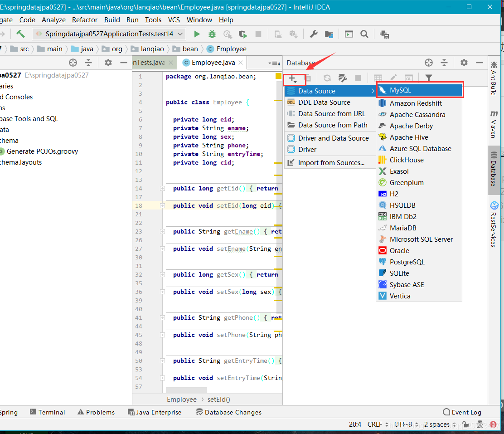Select Import from Sources...
The height and width of the screenshot is (434, 504).
pos(330,162)
